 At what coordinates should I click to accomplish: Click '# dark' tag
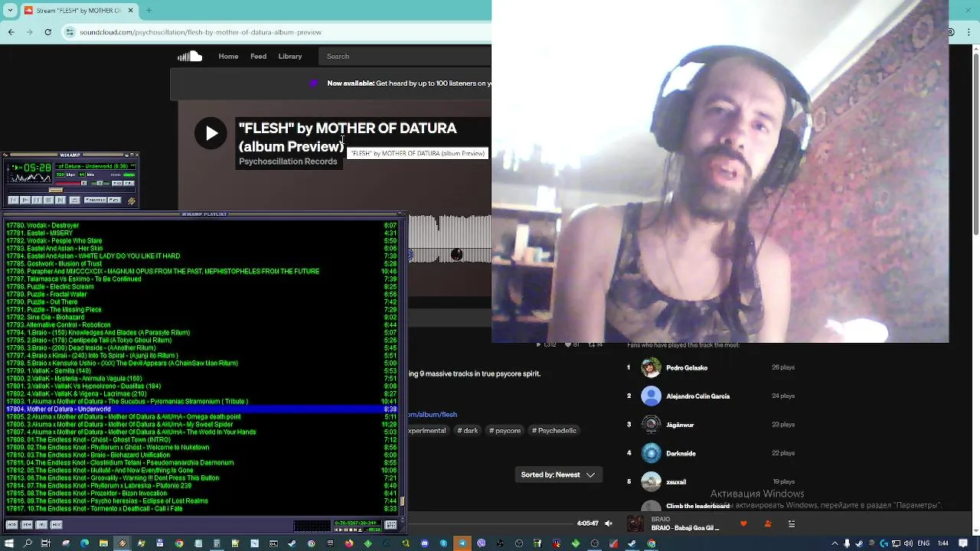pyautogui.click(x=467, y=431)
